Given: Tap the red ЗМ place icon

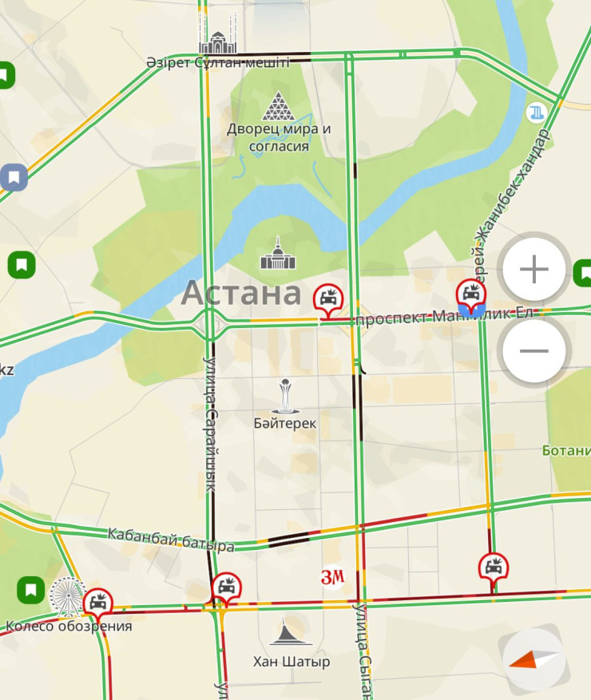Looking at the screenshot, I should [x=333, y=577].
